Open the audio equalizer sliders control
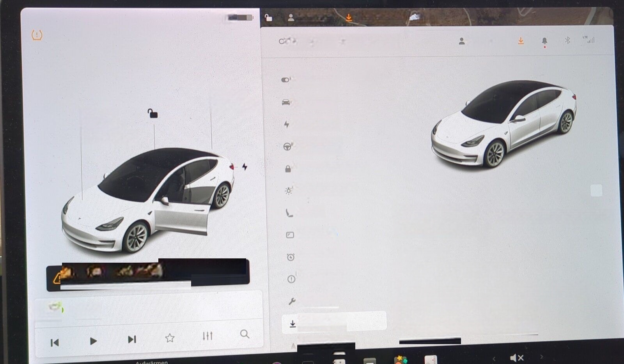This screenshot has width=624, height=364. tap(208, 336)
